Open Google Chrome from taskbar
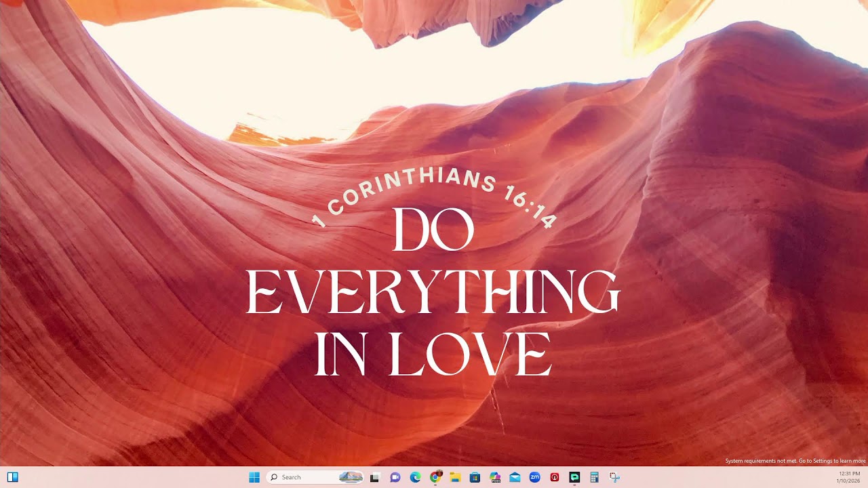This screenshot has height=488, width=868. [x=435, y=477]
